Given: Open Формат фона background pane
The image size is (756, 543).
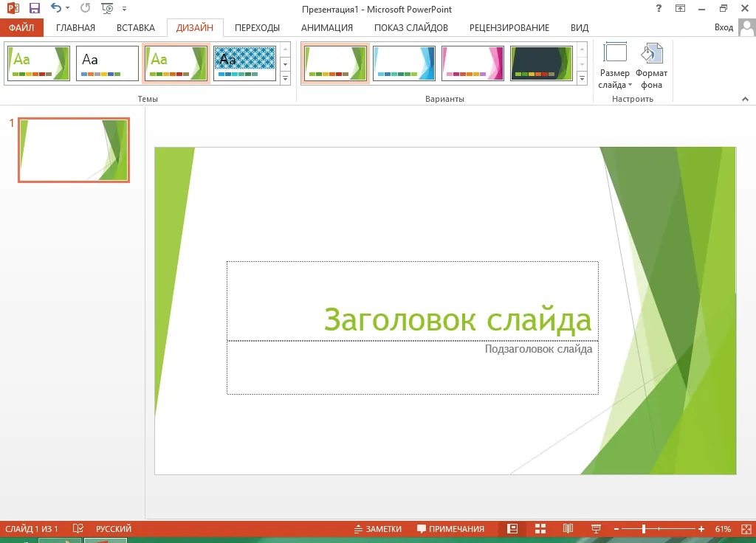Looking at the screenshot, I should point(651,66).
